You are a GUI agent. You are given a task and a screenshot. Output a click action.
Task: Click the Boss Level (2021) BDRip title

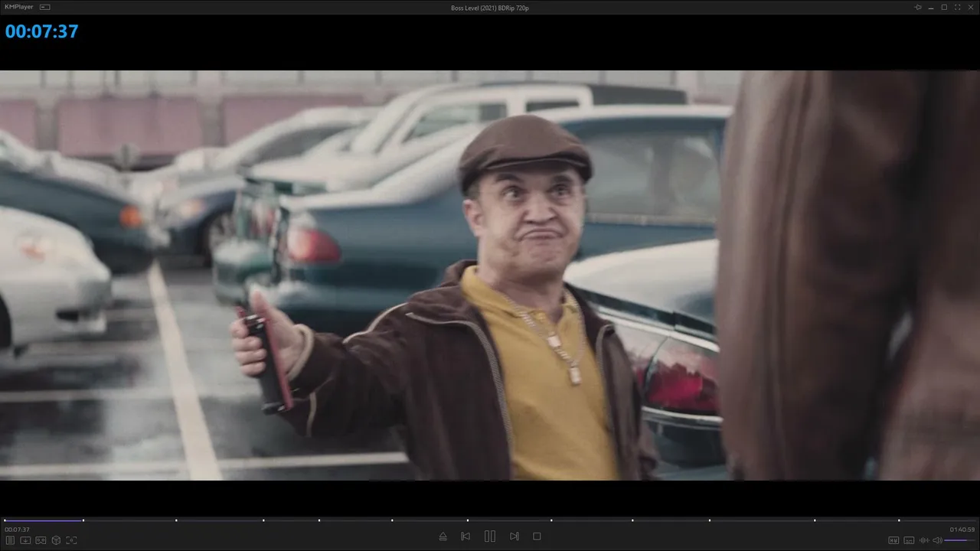pos(490,8)
